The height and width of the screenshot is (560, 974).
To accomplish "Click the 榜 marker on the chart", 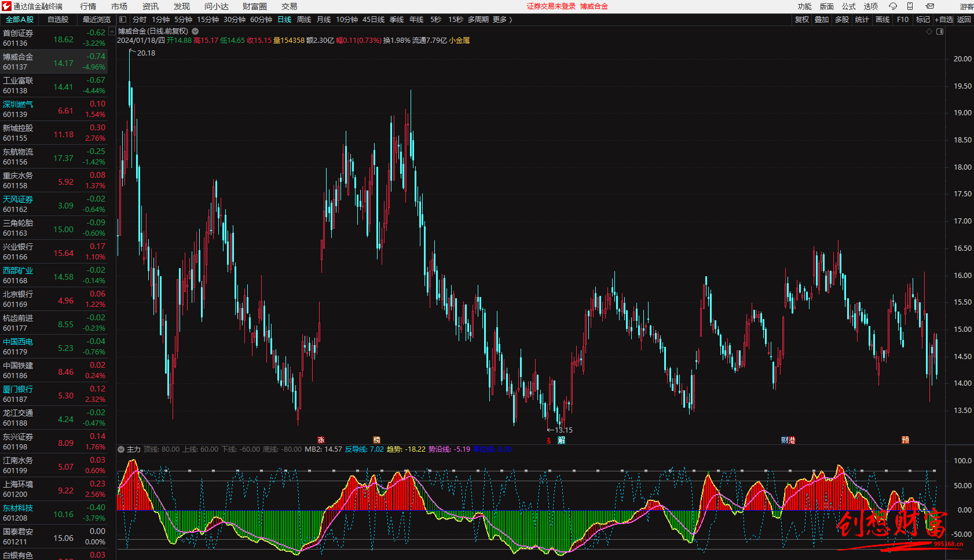I will [376, 440].
